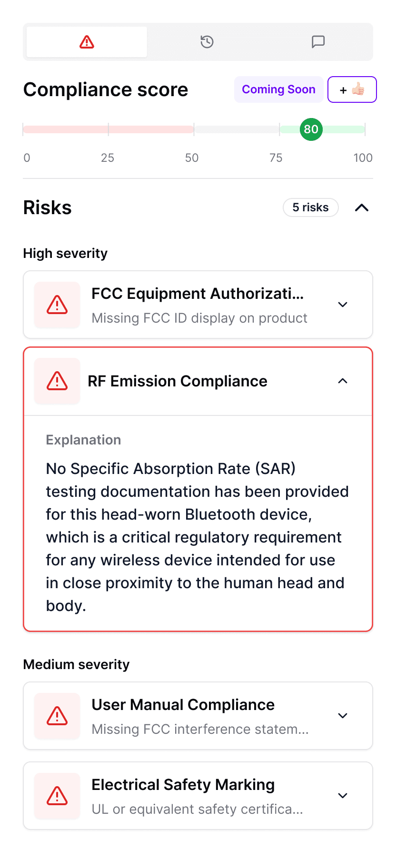Screen dimensions: 396x868
Task: Click the Coming Soon badge
Action: 278,89
